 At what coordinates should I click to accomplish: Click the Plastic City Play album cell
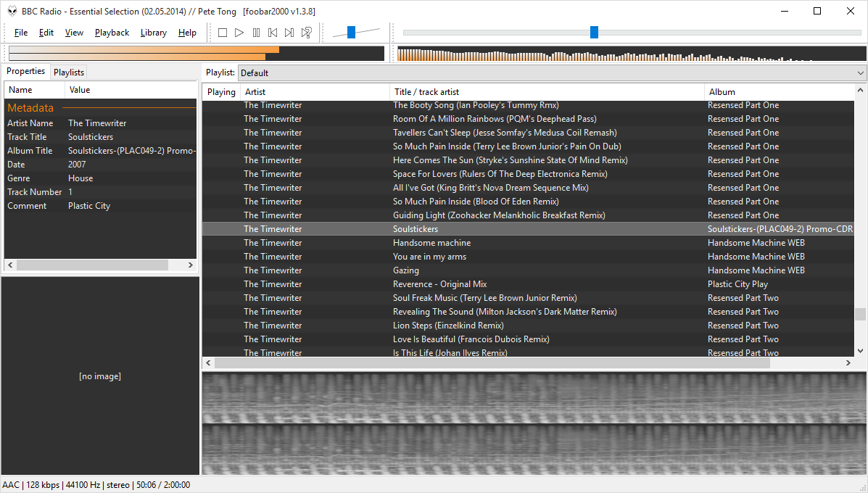[737, 284]
